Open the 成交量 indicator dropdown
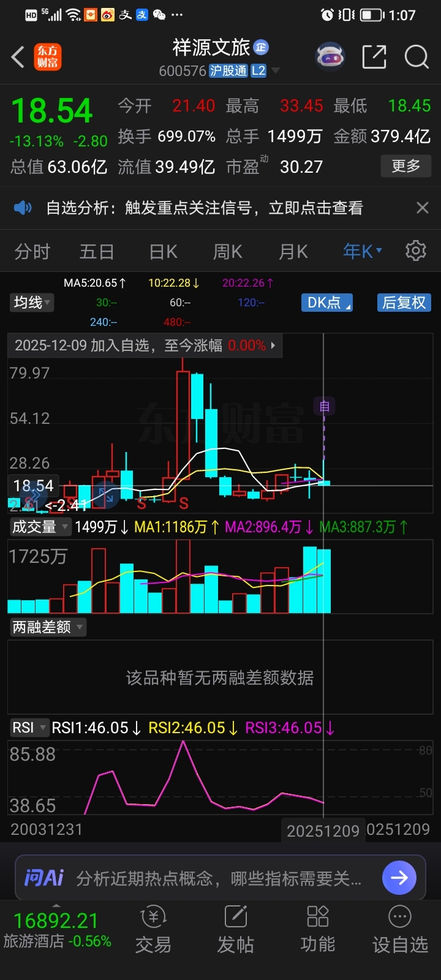This screenshot has width=441, height=980. tap(40, 527)
